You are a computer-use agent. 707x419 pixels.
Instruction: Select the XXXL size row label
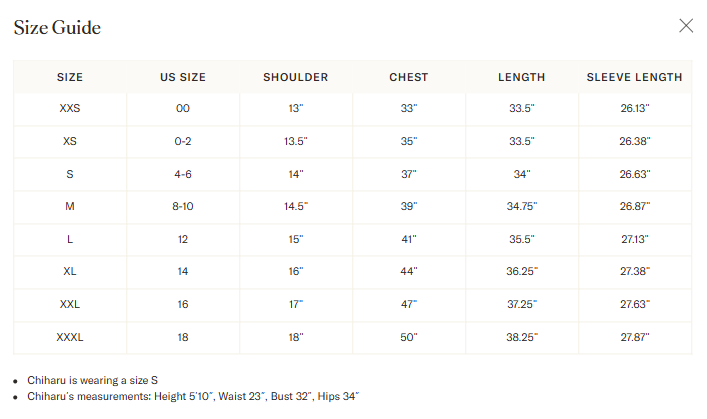pos(70,337)
